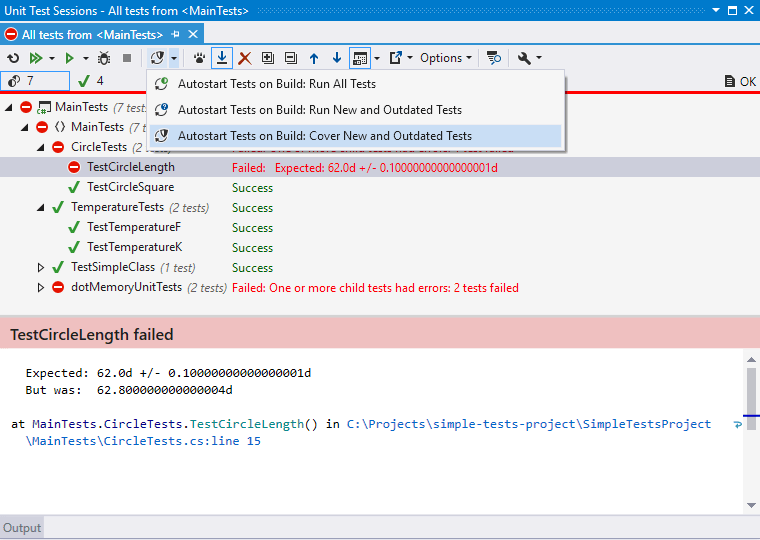Viewport: 760px width, 540px height.
Task: Expand the dotMemoryUnitTests node
Action: point(41,288)
